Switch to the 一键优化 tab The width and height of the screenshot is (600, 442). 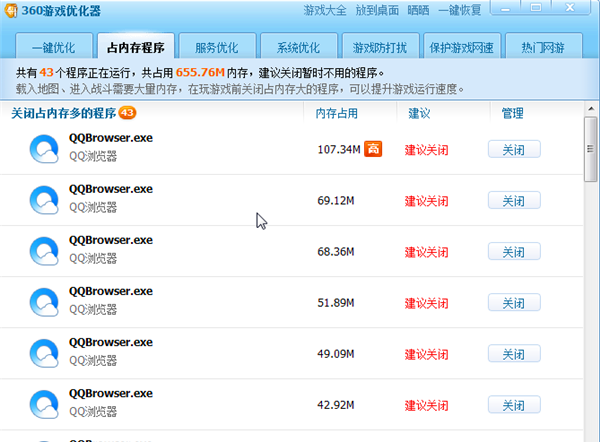[x=54, y=47]
